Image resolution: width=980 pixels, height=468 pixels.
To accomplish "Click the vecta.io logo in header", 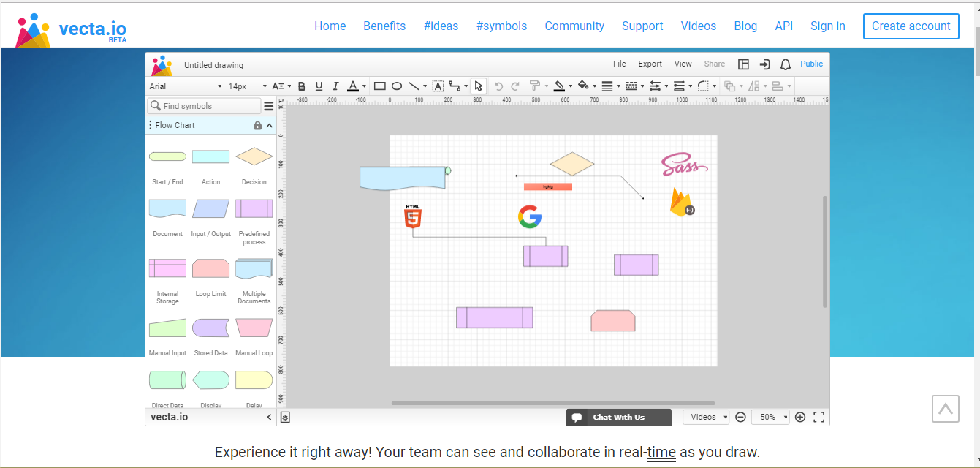I will click(71, 30).
